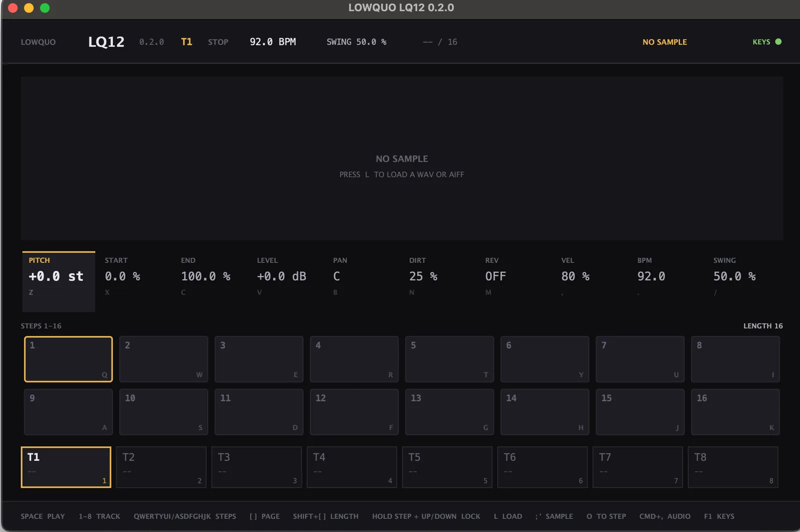Viewport: 800px width, 532px height.
Task: Click the SPACE PLAY hint
Action: [42, 516]
